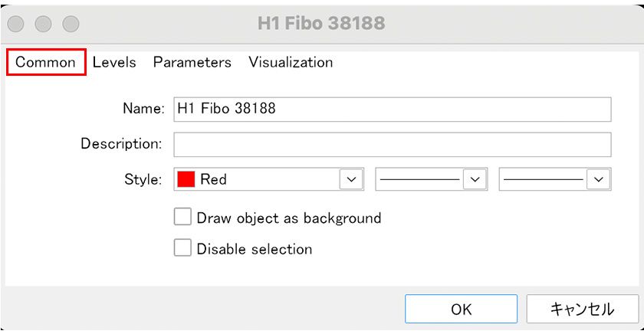The image size is (644, 334).
Task: Select the Common tab
Action: 45,63
